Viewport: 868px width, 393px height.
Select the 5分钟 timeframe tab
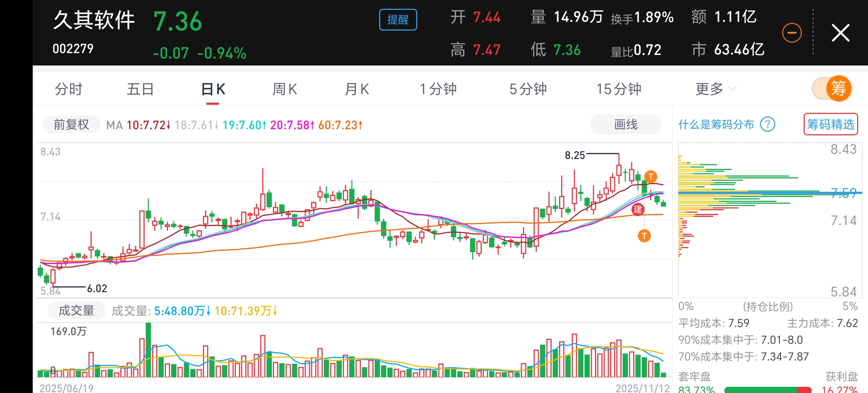527,89
